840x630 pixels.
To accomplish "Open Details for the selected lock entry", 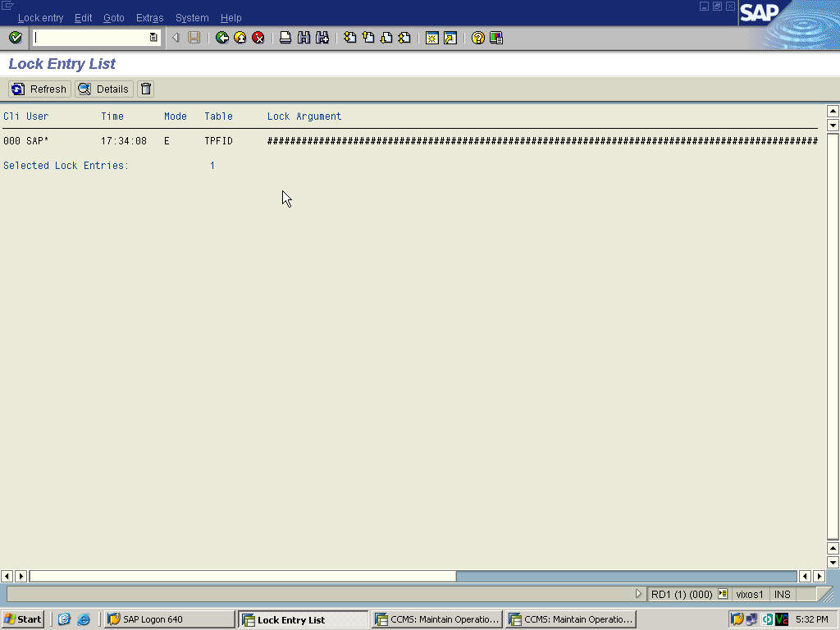I will (103, 89).
